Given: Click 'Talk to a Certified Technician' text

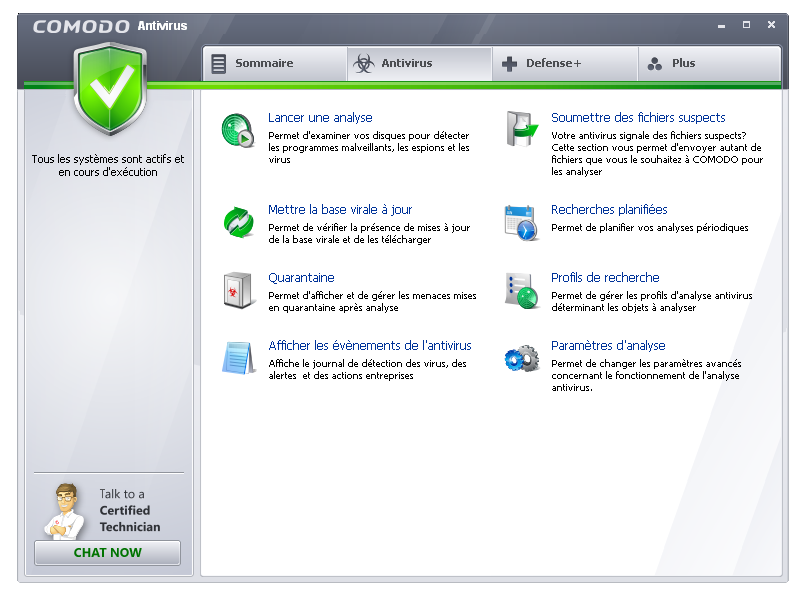Looking at the screenshot, I should (x=129, y=510).
